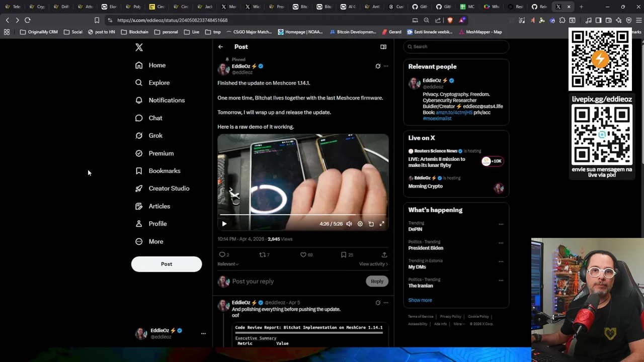Screen dimensions: 644x362
Task: Open more options for DePIN trend
Action: click(501, 224)
